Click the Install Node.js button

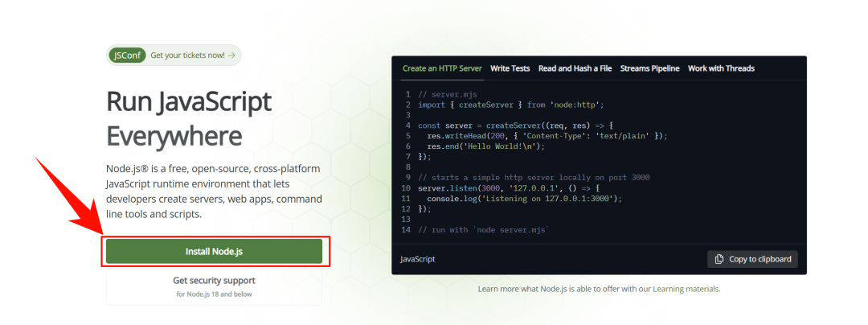214,251
